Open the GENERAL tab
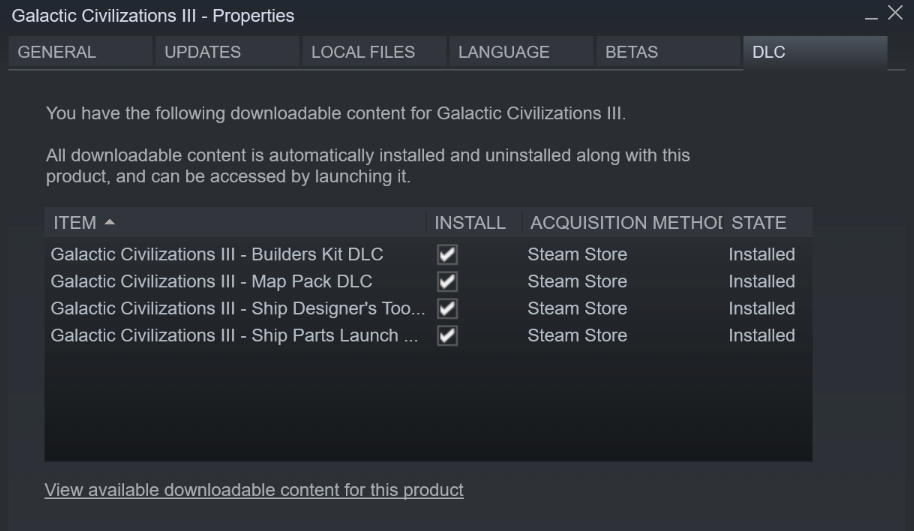Screen dimensions: 914x531 tap(57, 53)
